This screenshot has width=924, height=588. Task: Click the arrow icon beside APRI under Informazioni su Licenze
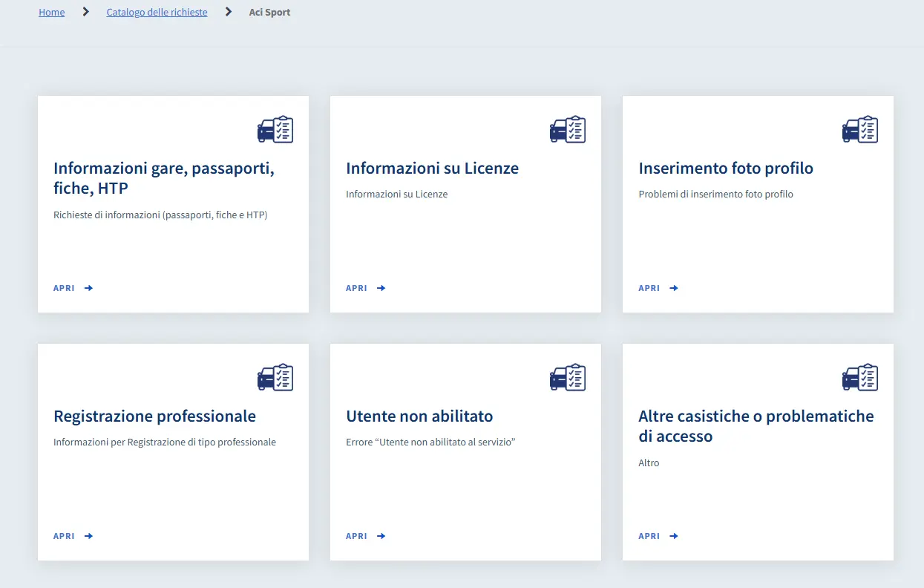coord(381,288)
